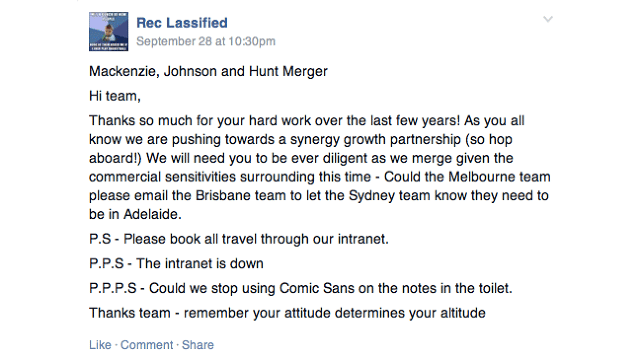Viewport: 640px width, 361px height.
Task: Open the post options chevron menu
Action: 548,19
